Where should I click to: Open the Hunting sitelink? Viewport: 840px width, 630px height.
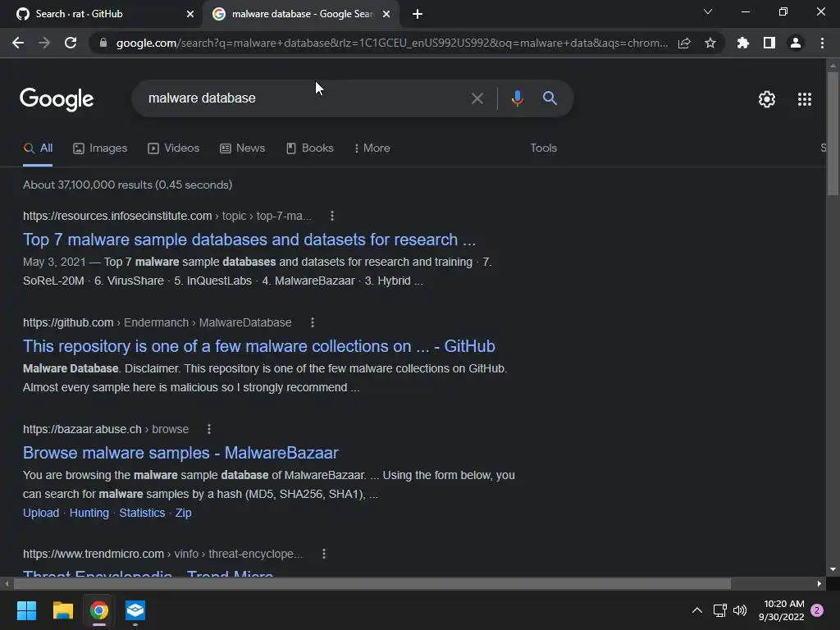(x=89, y=513)
